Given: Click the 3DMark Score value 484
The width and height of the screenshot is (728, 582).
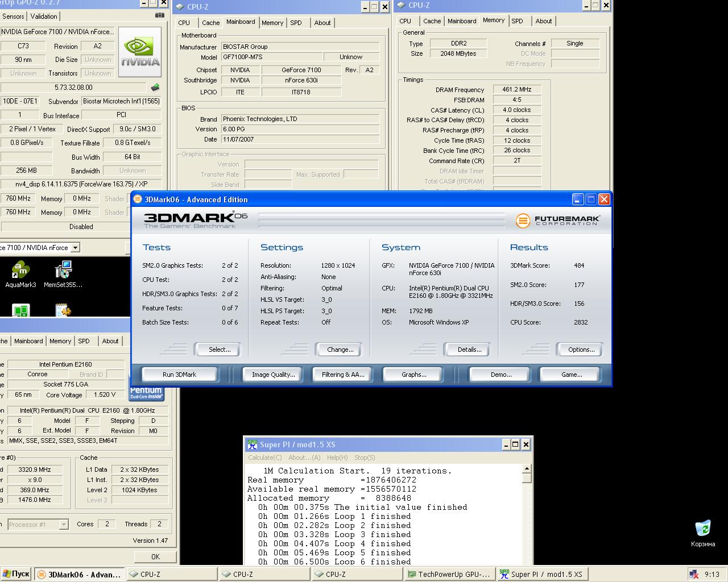Looking at the screenshot, I should click(579, 265).
